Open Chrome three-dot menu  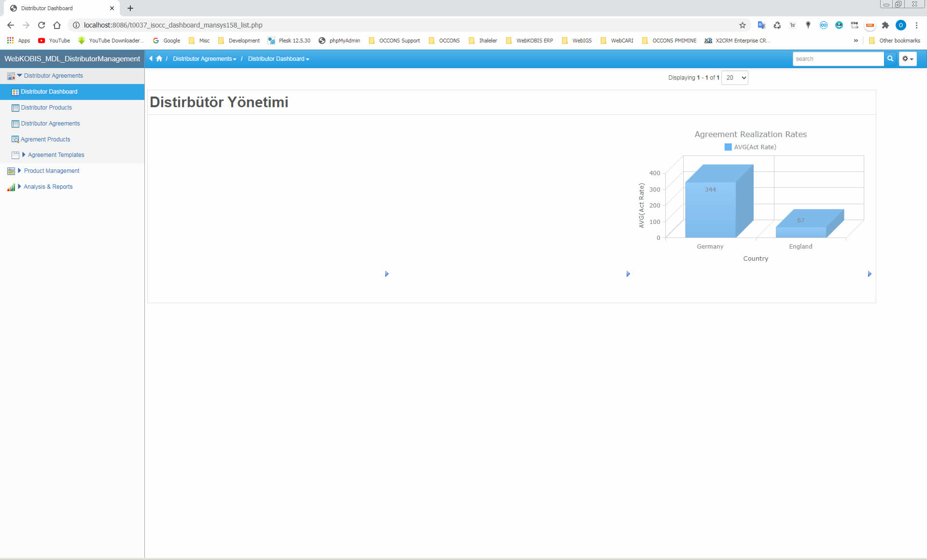(916, 25)
